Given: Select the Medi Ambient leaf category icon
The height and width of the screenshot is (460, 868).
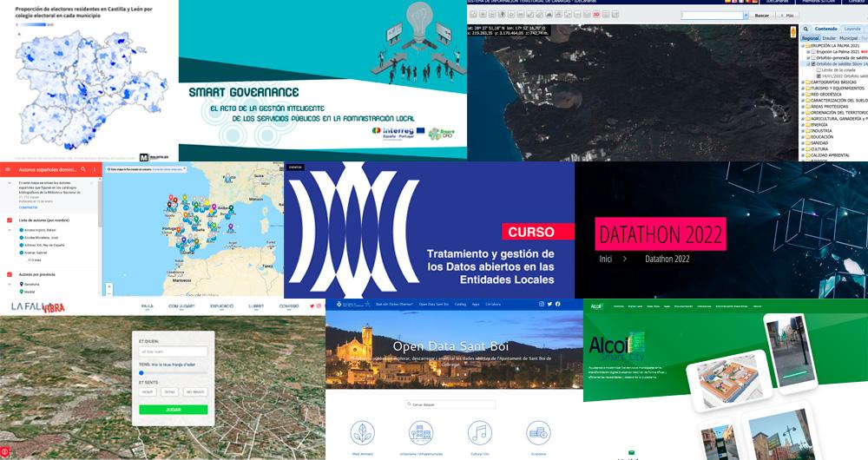Looking at the screenshot, I should click(363, 433).
